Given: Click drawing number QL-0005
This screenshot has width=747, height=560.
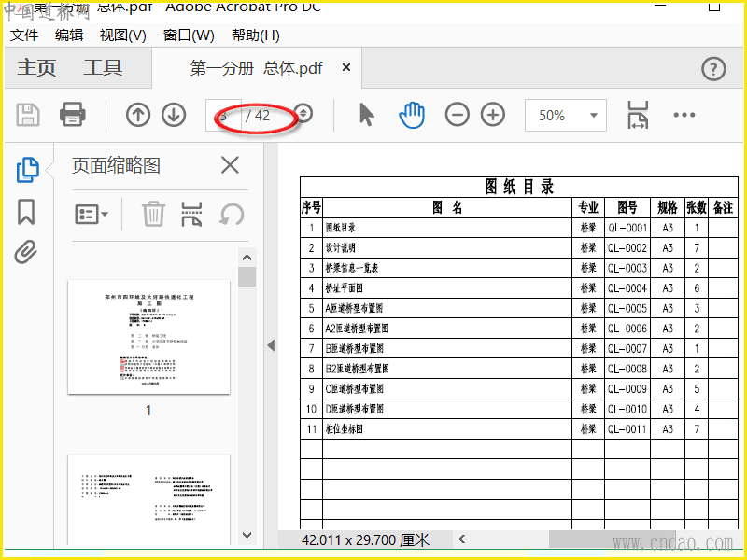Looking at the screenshot, I should point(627,309).
